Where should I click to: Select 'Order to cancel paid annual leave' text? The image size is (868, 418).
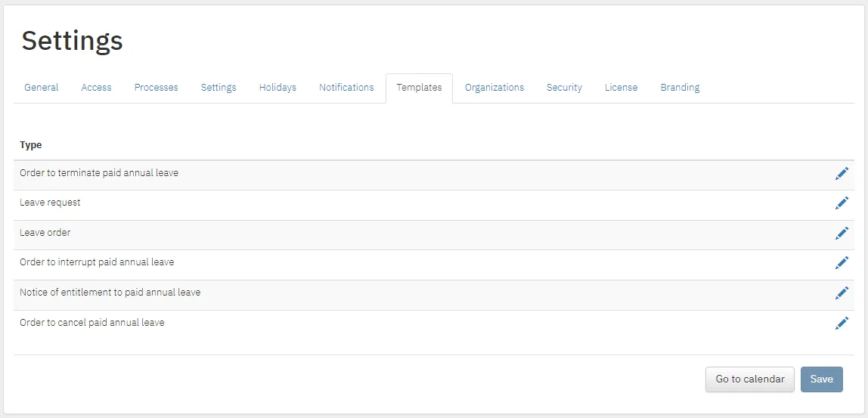click(x=92, y=322)
